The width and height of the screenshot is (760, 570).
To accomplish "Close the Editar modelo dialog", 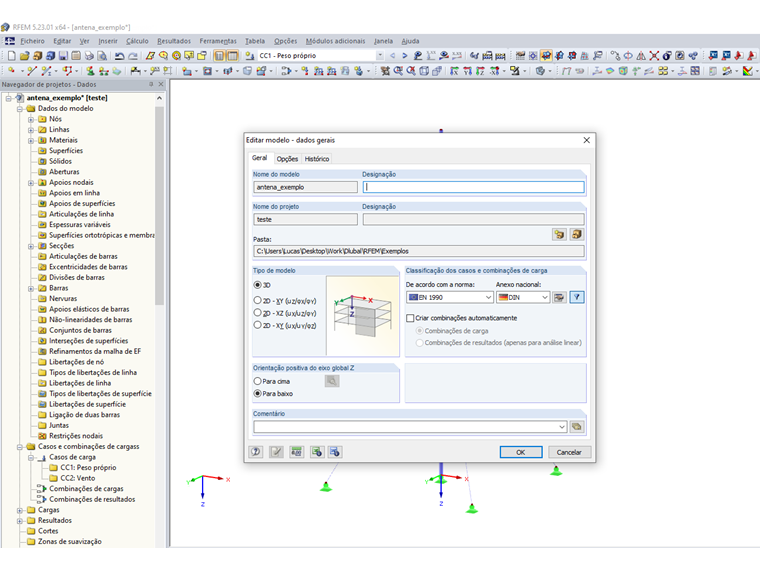I will pyautogui.click(x=586, y=140).
